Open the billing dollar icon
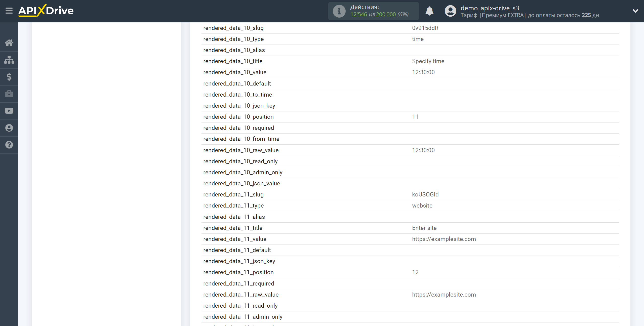 click(x=9, y=77)
